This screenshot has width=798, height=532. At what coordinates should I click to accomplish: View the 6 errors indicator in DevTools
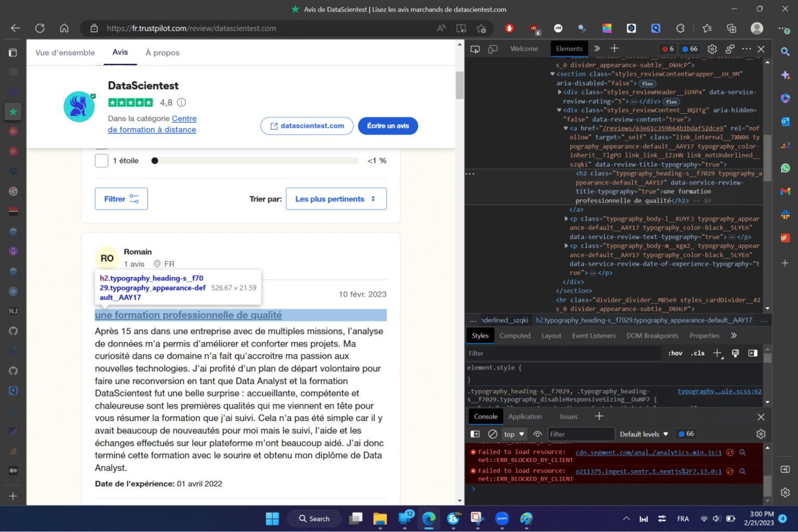668,48
